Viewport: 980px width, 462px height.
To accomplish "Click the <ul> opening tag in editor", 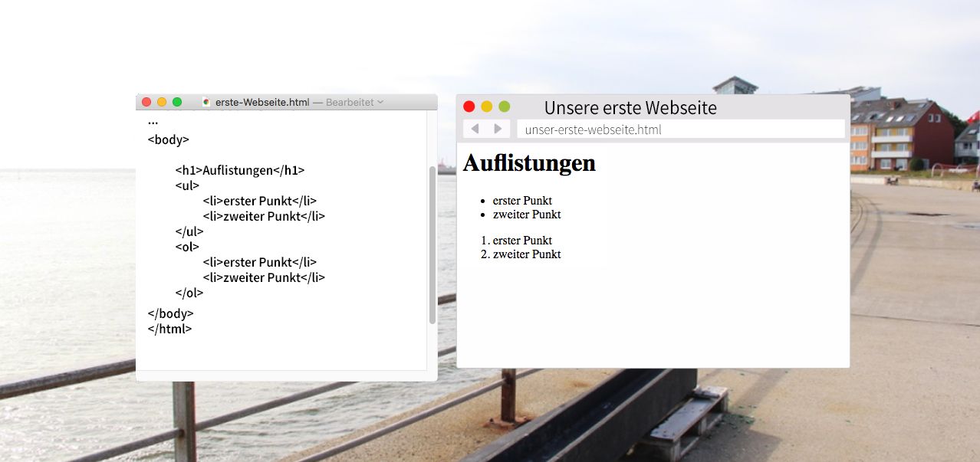I will click(x=187, y=185).
